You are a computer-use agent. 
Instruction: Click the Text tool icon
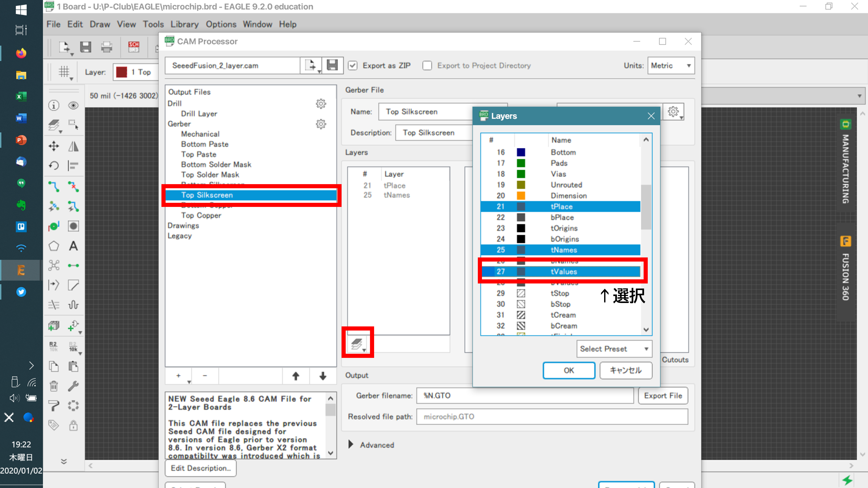(x=73, y=246)
